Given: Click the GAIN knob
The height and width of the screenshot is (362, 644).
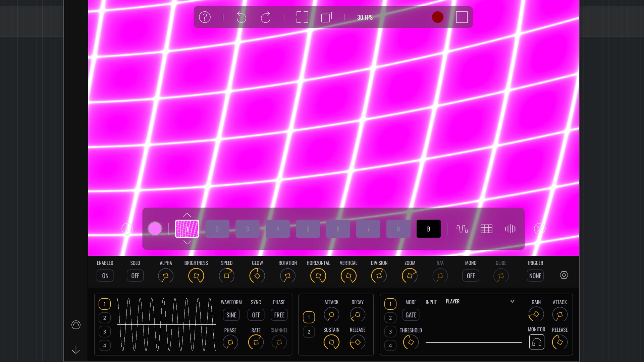Looking at the screenshot, I should 536,314.
